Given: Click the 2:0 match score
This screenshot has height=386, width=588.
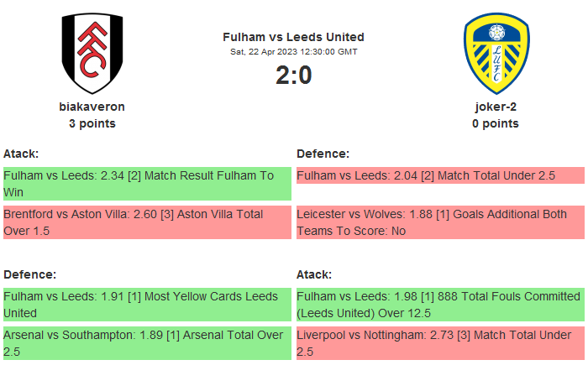Looking at the screenshot, I should (x=293, y=76).
